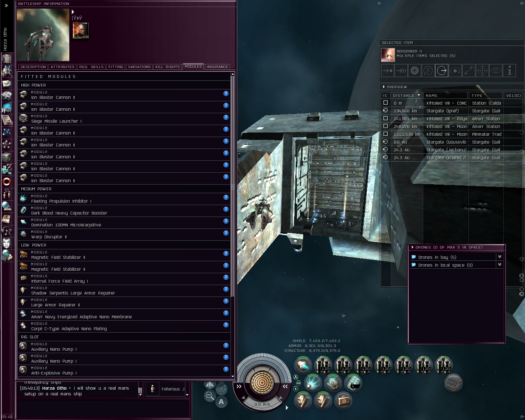
Task: Select the Stargate (Gousovib overview row
Action: [452, 142]
